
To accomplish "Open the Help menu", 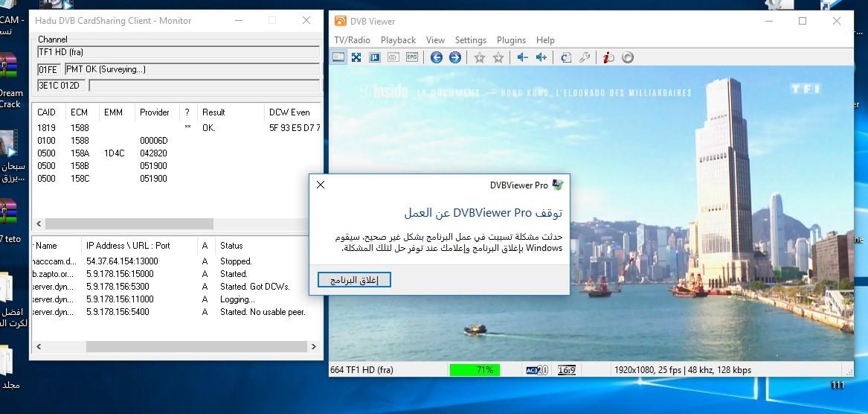I will pos(545,40).
